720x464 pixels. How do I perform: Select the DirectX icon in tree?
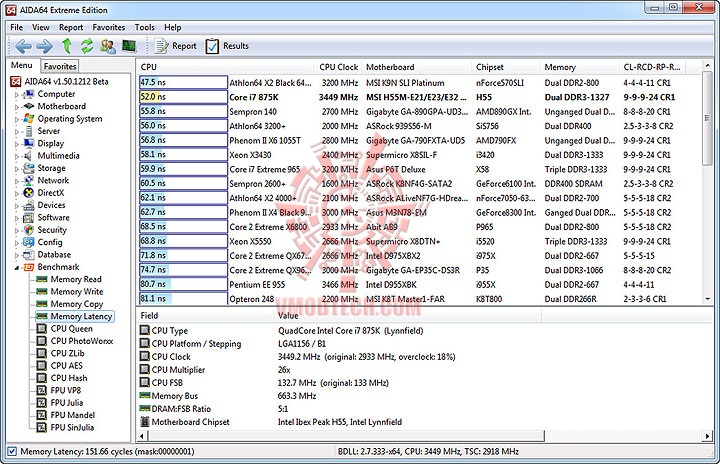click(x=28, y=193)
